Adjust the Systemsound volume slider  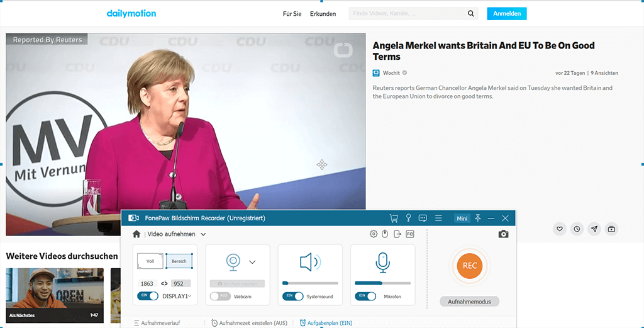pos(310,283)
